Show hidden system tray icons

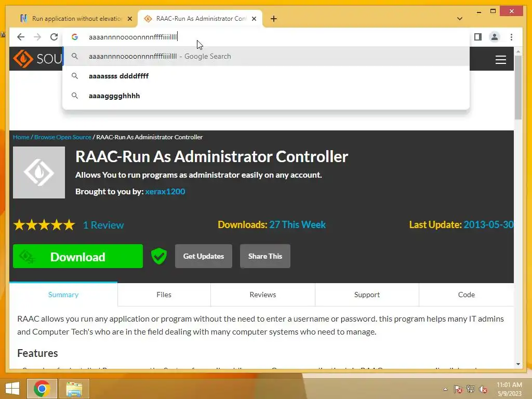(x=445, y=389)
